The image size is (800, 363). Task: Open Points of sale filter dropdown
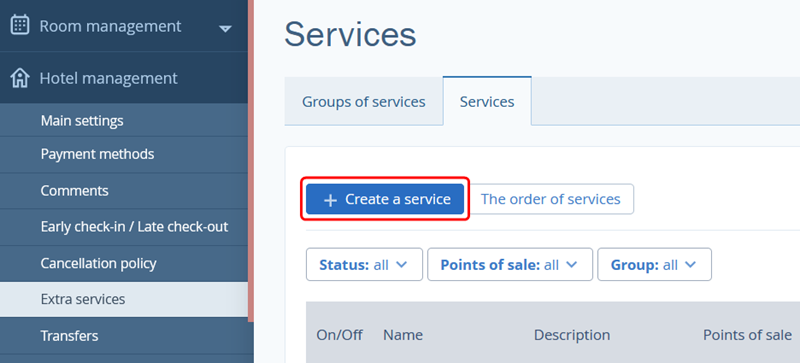click(x=510, y=264)
